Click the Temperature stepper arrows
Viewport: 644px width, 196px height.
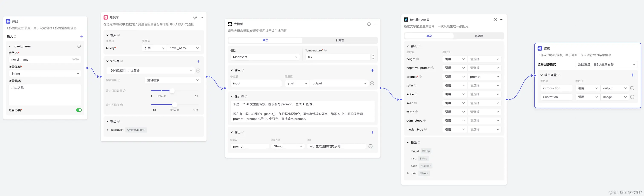(373, 57)
